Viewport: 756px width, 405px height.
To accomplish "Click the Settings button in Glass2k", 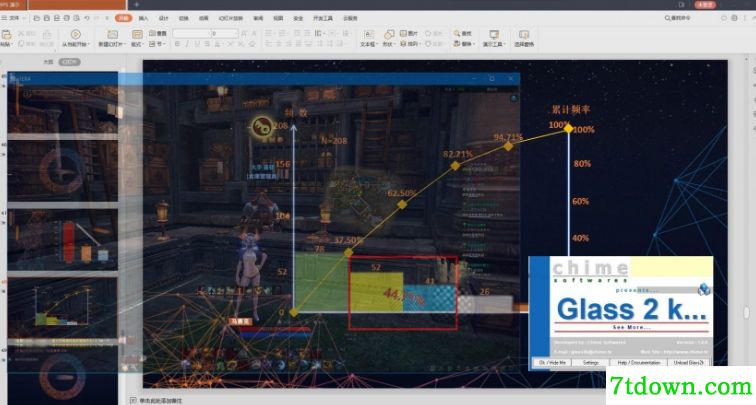I will [591, 363].
